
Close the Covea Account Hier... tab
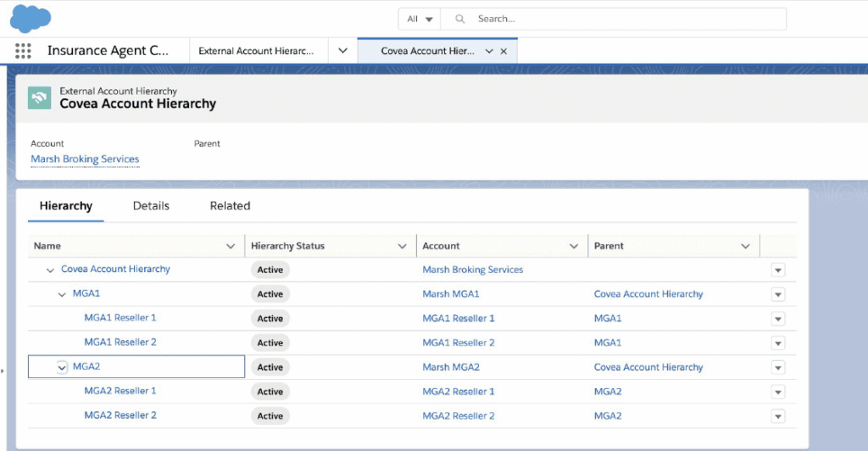tap(504, 51)
